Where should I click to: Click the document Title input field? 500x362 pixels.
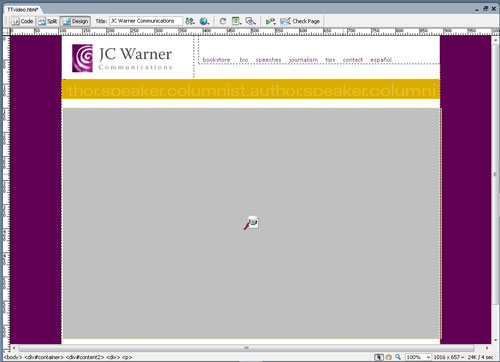[x=146, y=21]
